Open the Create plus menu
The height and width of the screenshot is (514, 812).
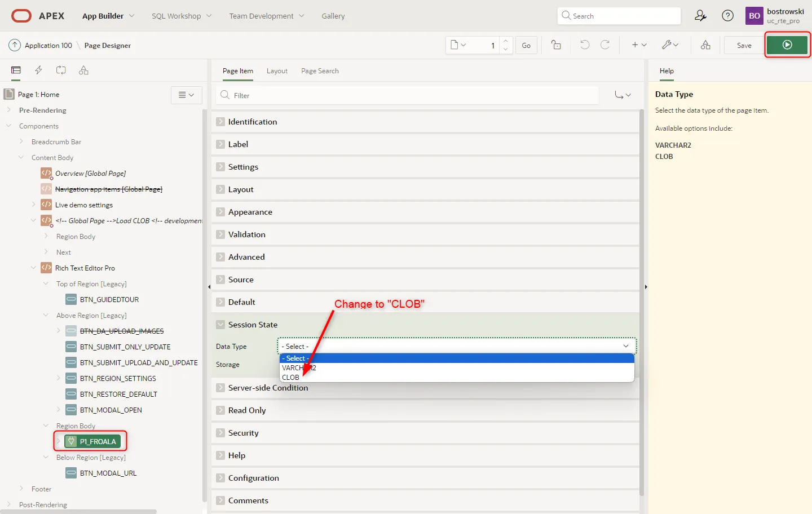(x=639, y=45)
